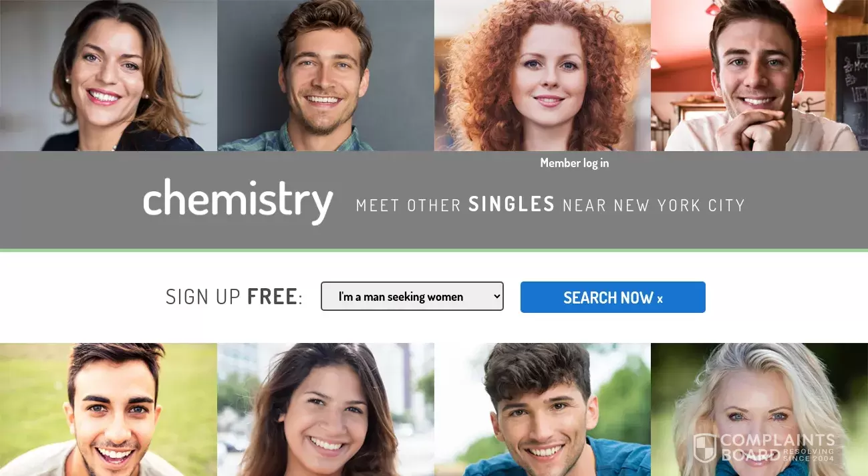Click the SINGLES word in the banner

[x=512, y=205]
